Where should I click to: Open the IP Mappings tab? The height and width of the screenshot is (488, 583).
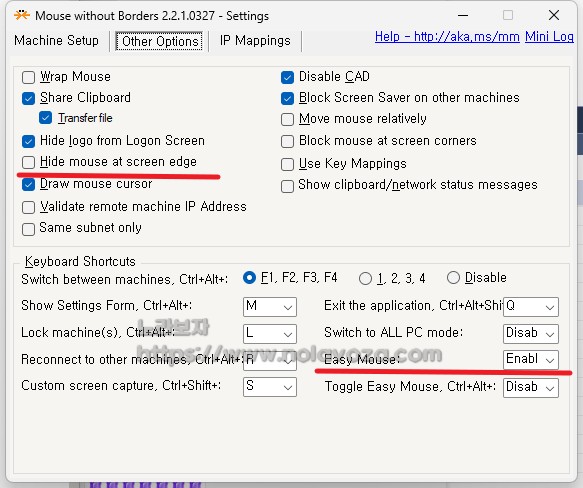[255, 41]
